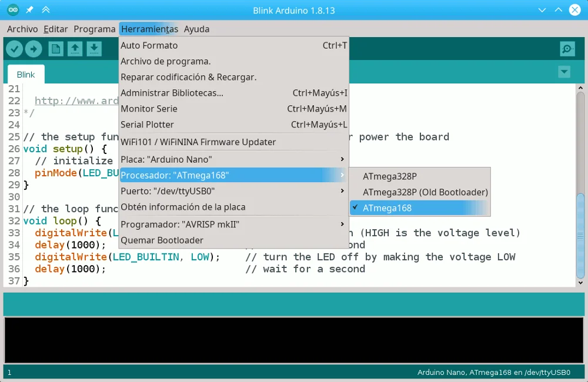This screenshot has height=382, width=588.
Task: Choose ATmega328P (Old Bootloader) processor
Action: [420, 192]
